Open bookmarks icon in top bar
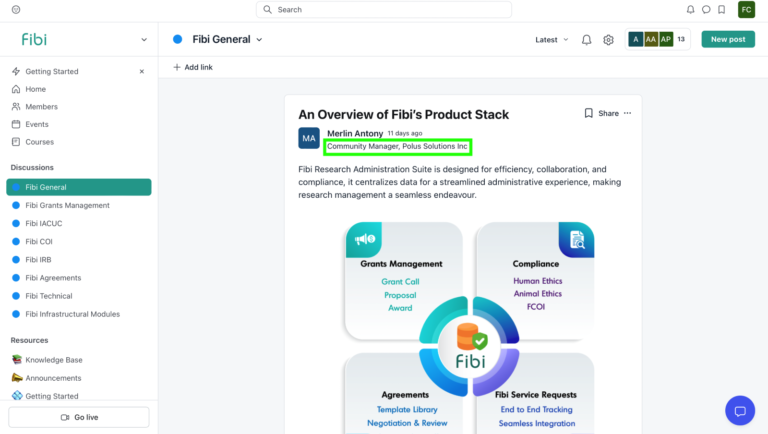Image resolution: width=768 pixels, height=434 pixels. tap(721, 9)
